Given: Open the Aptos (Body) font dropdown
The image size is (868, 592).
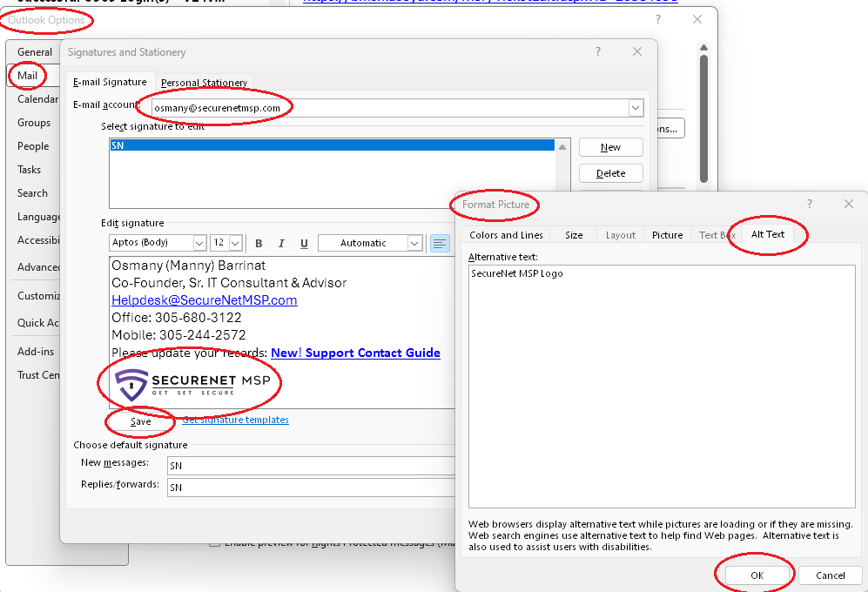Looking at the screenshot, I should coord(199,243).
